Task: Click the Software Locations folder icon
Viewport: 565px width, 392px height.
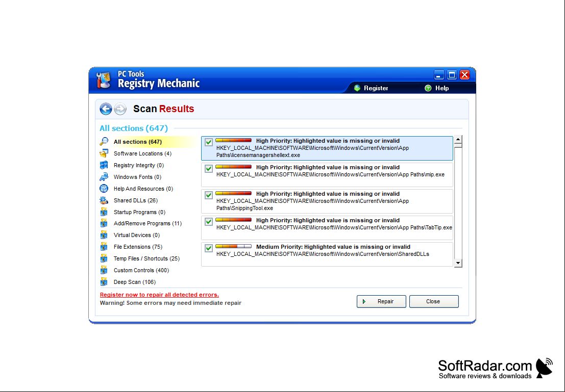Action: 104,153
